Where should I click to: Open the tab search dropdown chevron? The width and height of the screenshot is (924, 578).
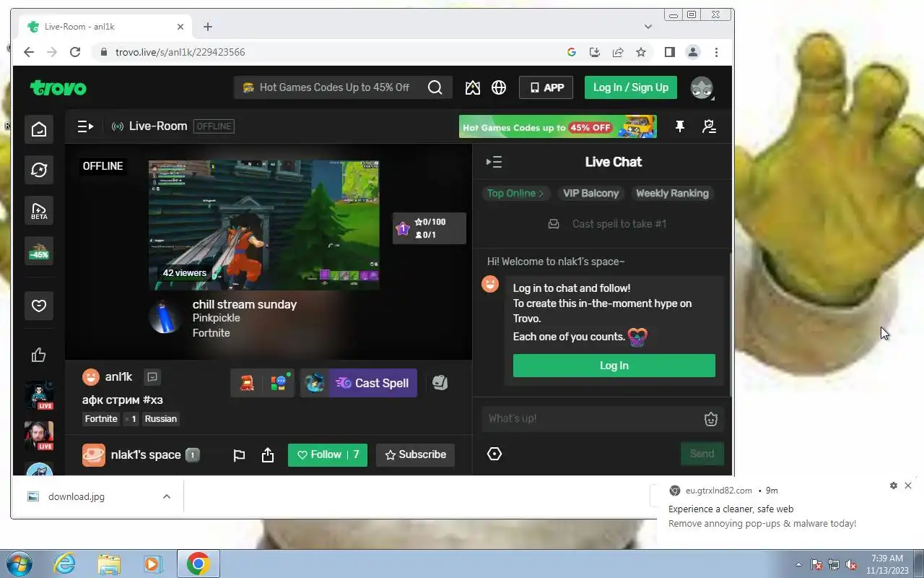(648, 27)
